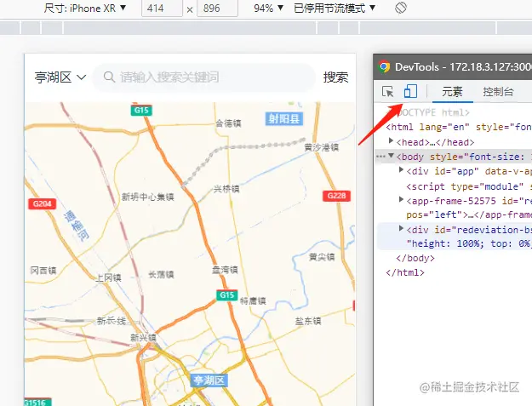Click the 盘湾镇 town label

click(225, 270)
